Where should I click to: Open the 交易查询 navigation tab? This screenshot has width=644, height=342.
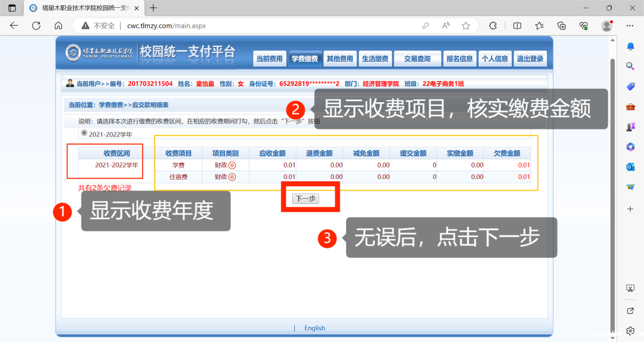click(417, 59)
